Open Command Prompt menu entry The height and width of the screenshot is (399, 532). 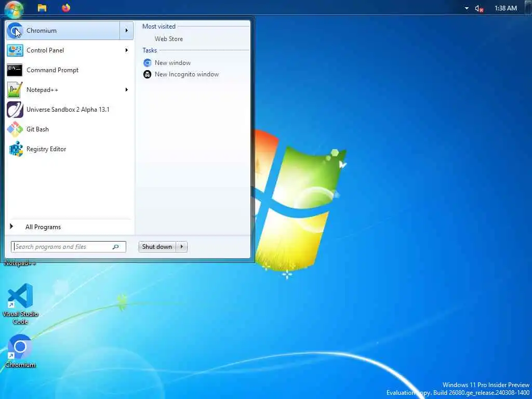(x=69, y=70)
